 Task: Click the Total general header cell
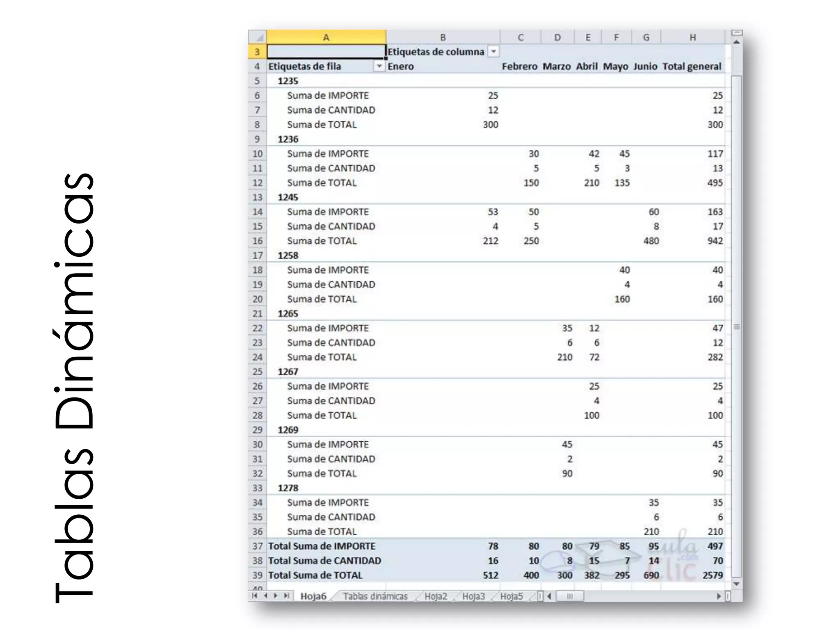pos(692,66)
